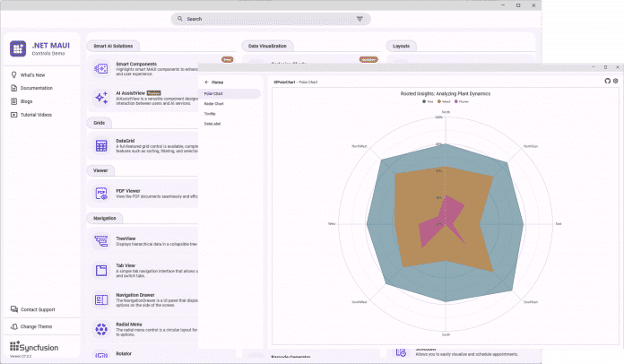Open the AI AssistView sparkle icon
Image resolution: width=624 pixels, height=364 pixels.
click(101, 96)
